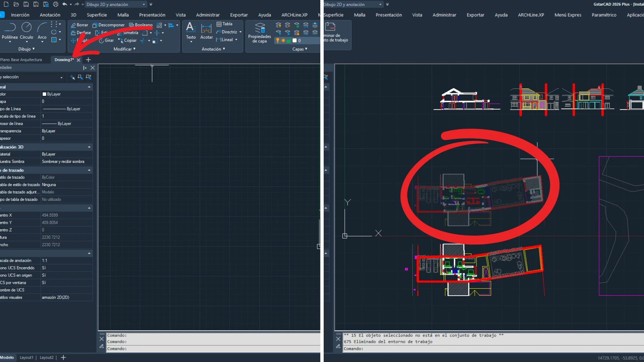Click the hatch tool icon in Dibujo panel
This screenshot has width=644, height=362.
(x=54, y=40)
